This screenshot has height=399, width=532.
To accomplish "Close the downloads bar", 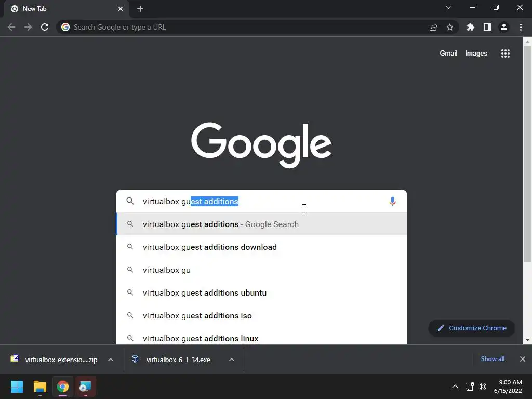I will 523,359.
